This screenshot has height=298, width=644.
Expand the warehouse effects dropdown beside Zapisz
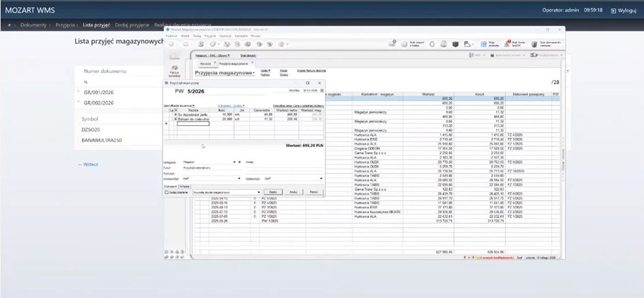(258, 193)
